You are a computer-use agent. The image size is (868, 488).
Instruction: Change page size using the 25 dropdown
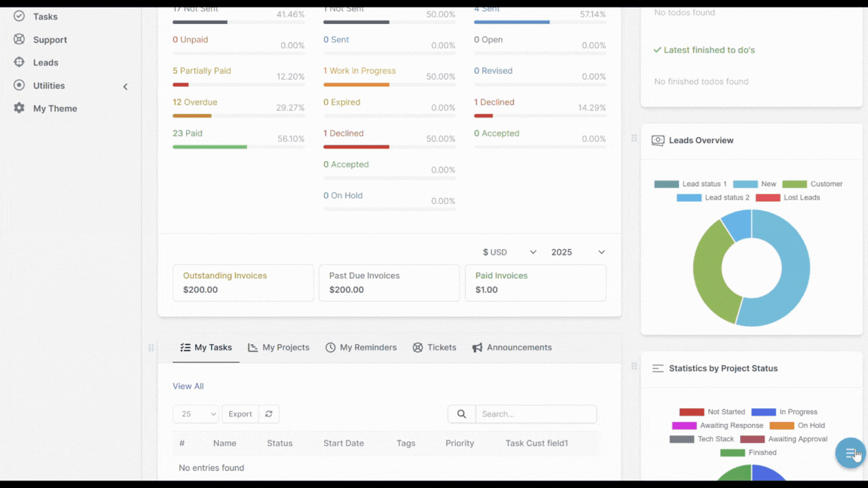point(195,413)
